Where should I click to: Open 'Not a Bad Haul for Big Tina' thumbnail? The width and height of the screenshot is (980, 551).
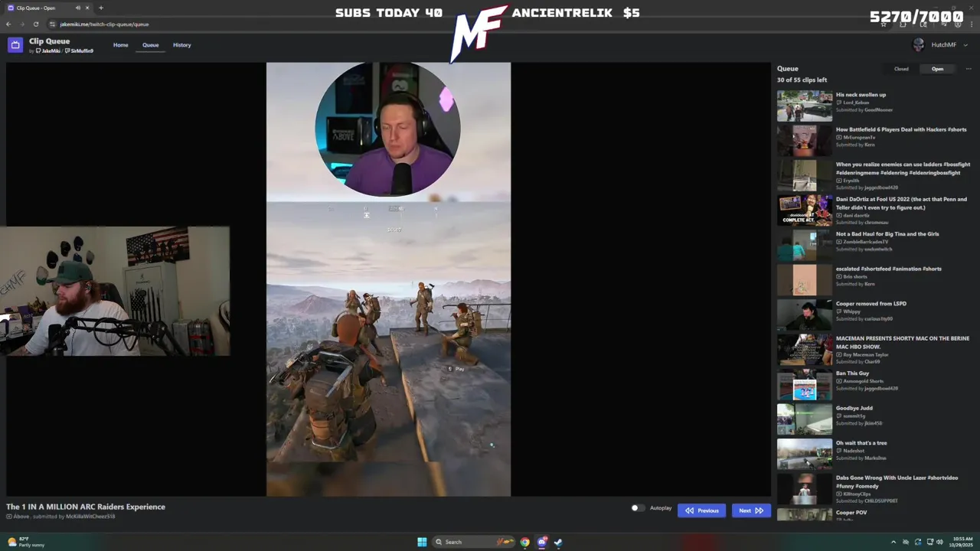805,246
